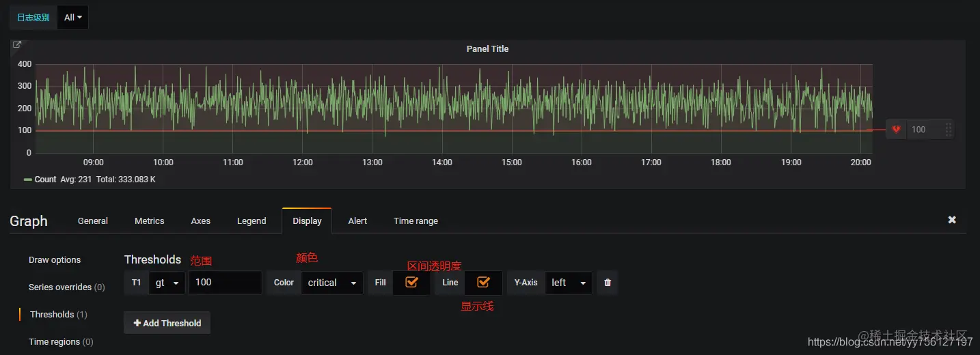The width and height of the screenshot is (980, 355).
Task: Delete threshold T1 with trash icon
Action: (608, 283)
